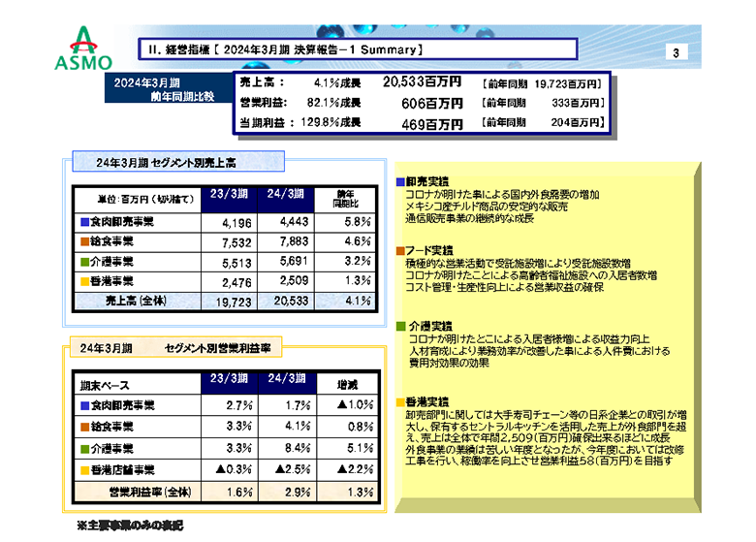This screenshot has height=542, width=756.
Task: Select the 7,532 cell for 給食事業
Action: coord(229,243)
